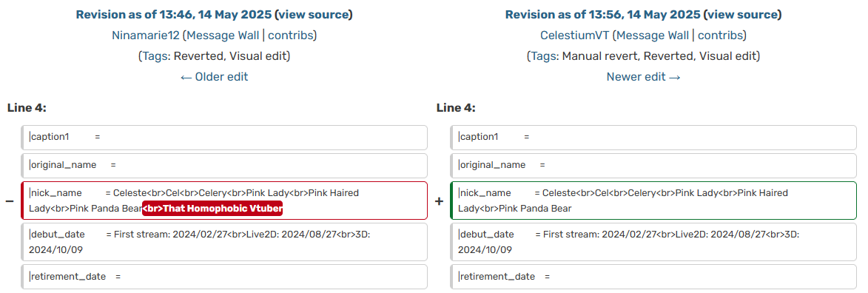Click the removed 'That Homophobic Vtuber' highlighted text
Screen dimensions: 868x293
point(212,208)
